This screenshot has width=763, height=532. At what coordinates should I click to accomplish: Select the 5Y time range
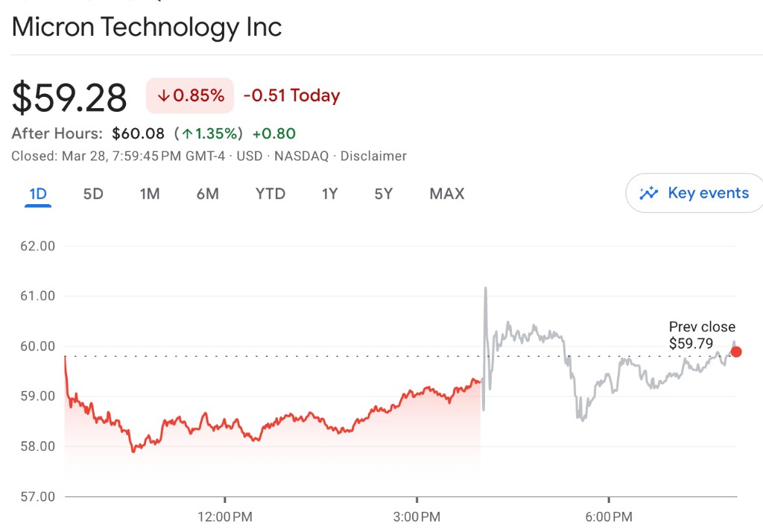(x=383, y=194)
